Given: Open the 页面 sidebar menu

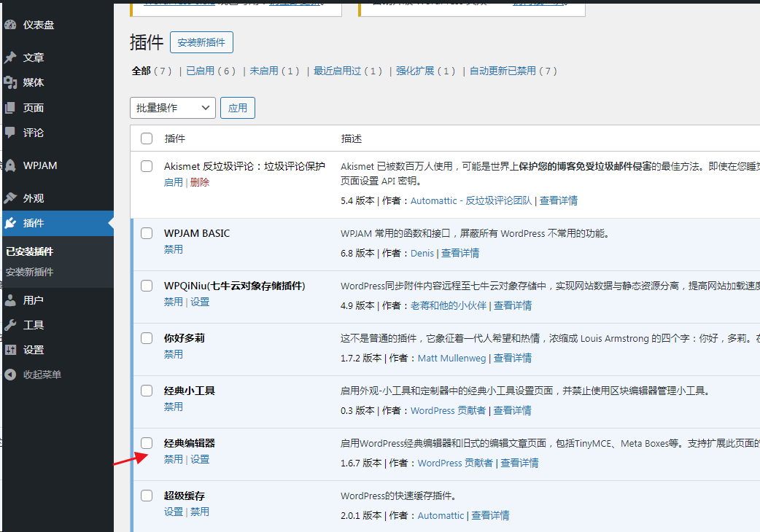Looking at the screenshot, I should coord(34,108).
